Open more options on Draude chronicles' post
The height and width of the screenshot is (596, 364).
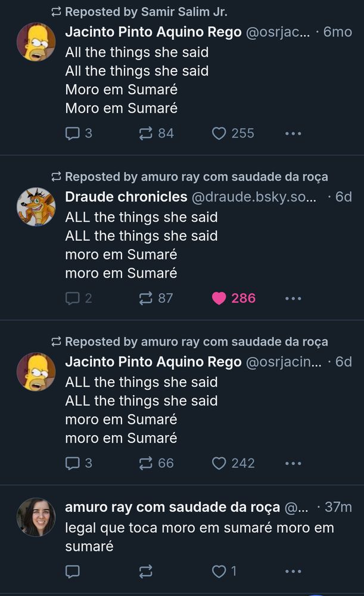(293, 299)
